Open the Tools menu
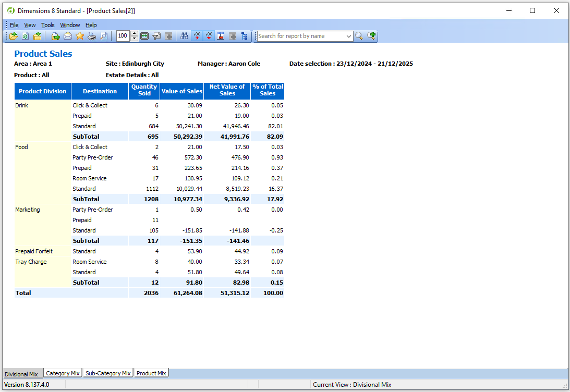570x392 pixels. [x=48, y=25]
